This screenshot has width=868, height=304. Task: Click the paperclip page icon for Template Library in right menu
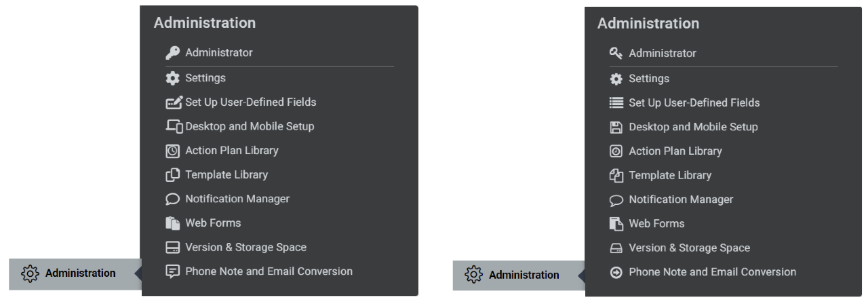click(616, 176)
